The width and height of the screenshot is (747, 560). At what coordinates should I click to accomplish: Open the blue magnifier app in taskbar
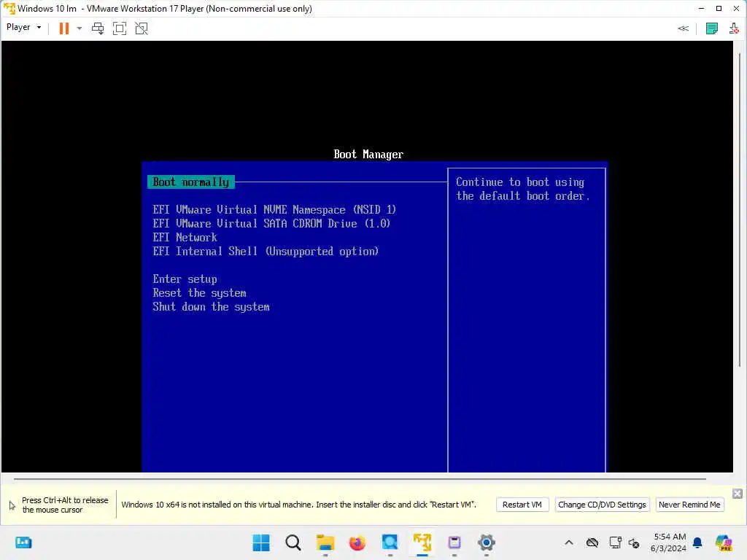(x=390, y=542)
